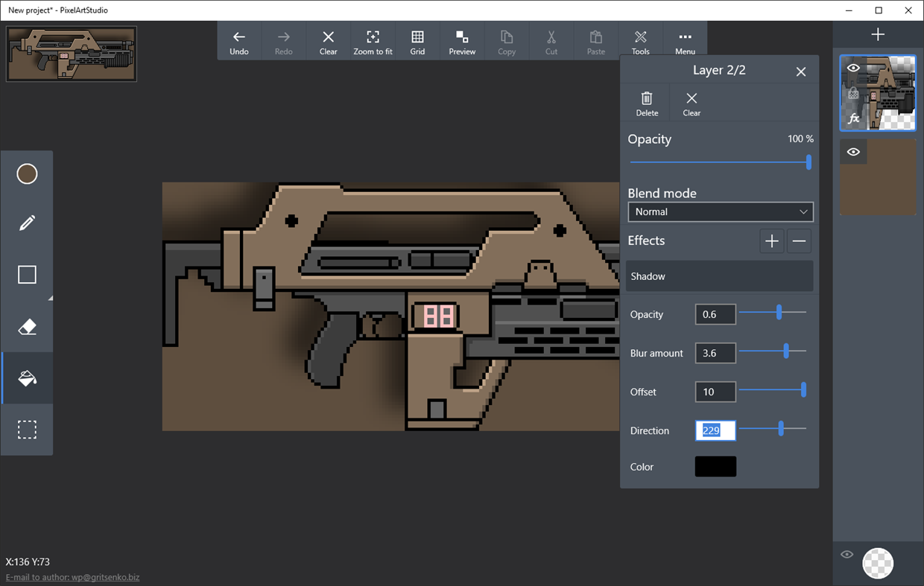Open the sprite Preview

coord(462,40)
